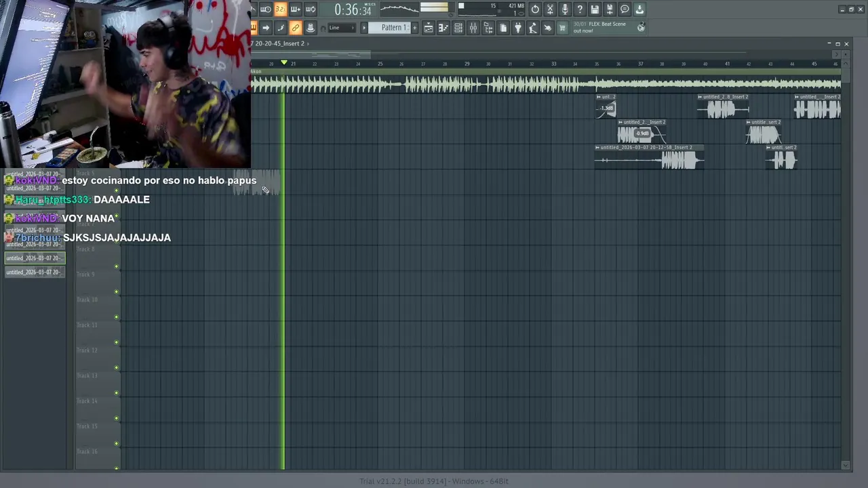Click the orange playhead marker on ruler
This screenshot has height=488, width=868.
284,63
